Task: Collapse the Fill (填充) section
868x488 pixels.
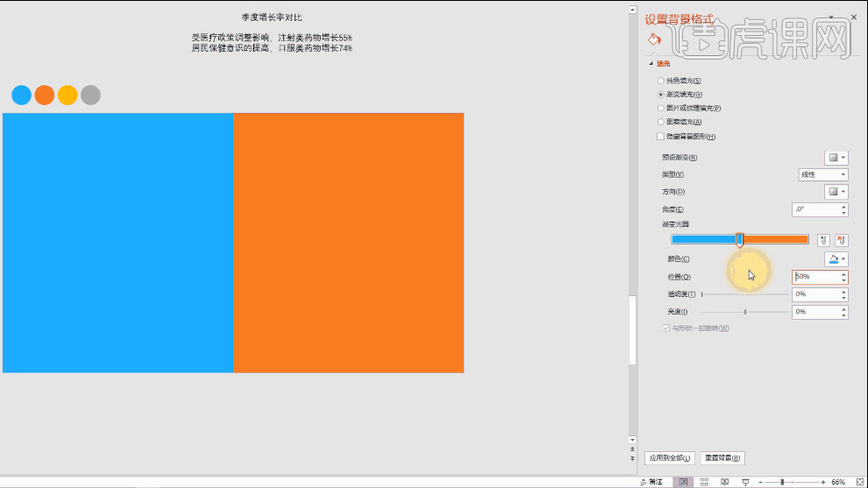Action: coord(651,64)
